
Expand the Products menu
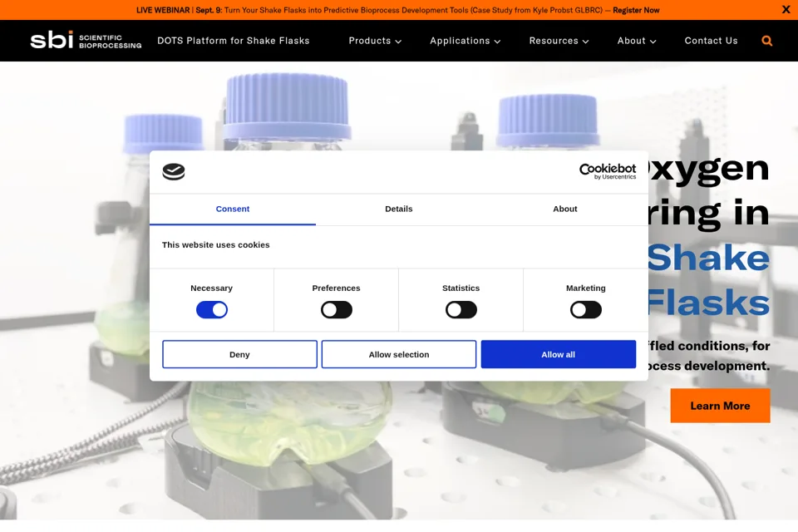point(375,41)
